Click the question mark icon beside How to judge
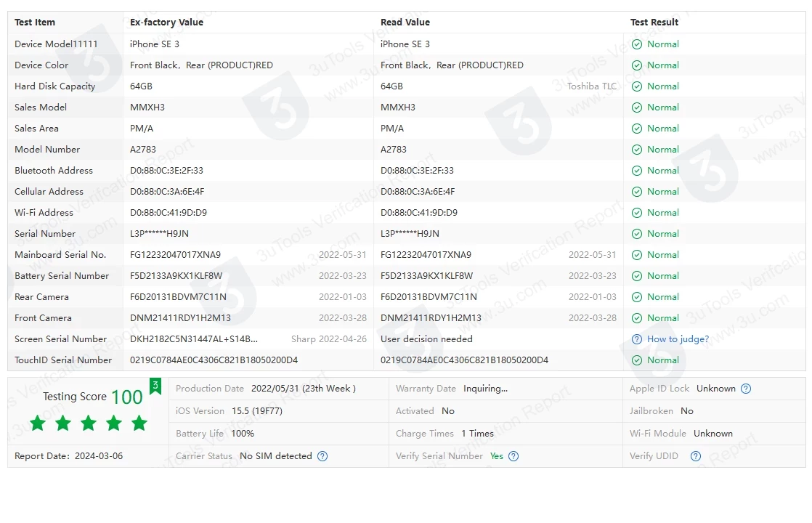Image resolution: width=812 pixels, height=523 pixels. [637, 339]
